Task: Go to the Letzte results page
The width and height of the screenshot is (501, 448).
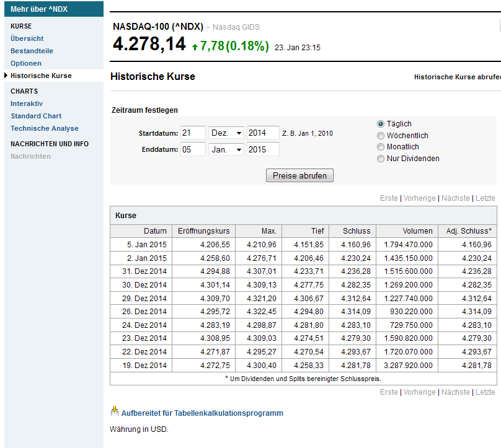Action: 485,198
